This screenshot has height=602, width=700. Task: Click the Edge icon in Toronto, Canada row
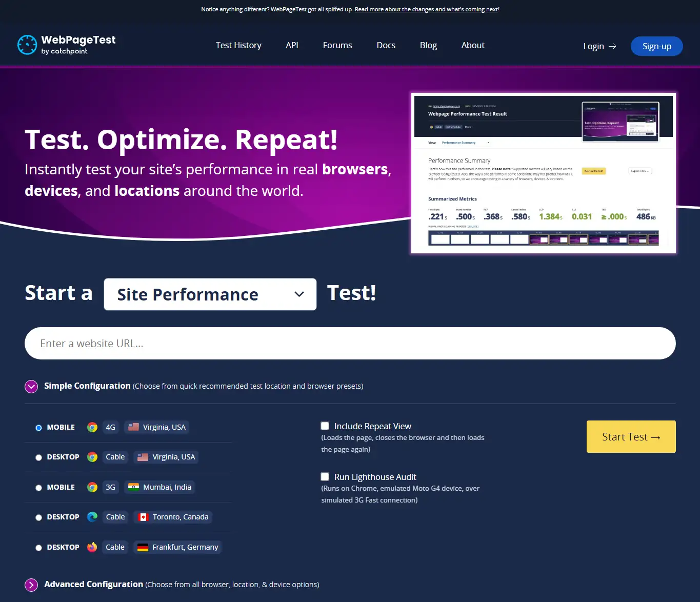click(x=92, y=517)
